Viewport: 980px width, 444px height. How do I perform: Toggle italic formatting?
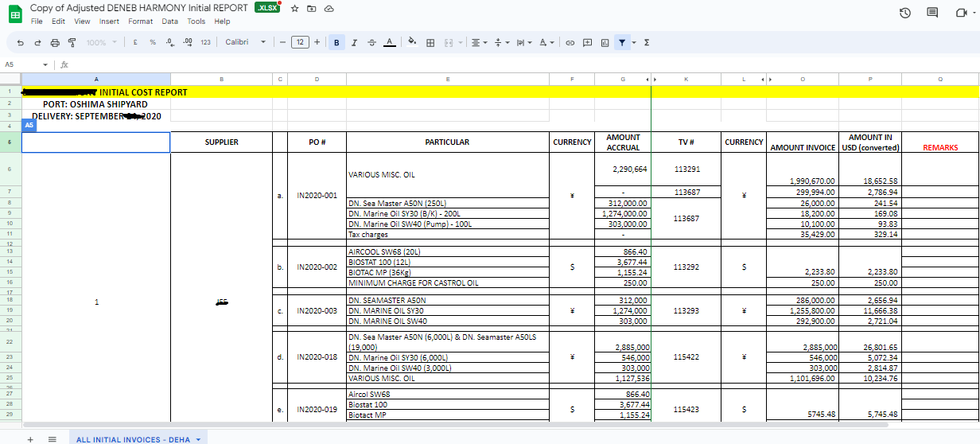pyautogui.click(x=354, y=42)
